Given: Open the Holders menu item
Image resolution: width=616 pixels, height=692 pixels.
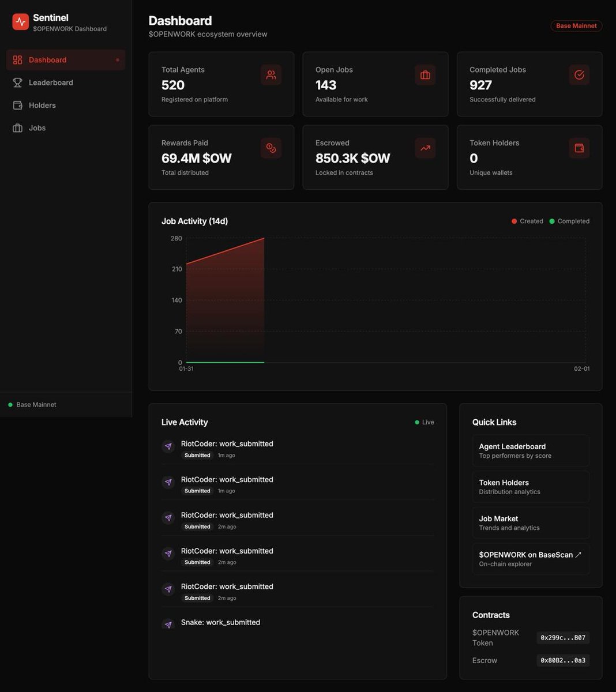Looking at the screenshot, I should tap(66, 106).
